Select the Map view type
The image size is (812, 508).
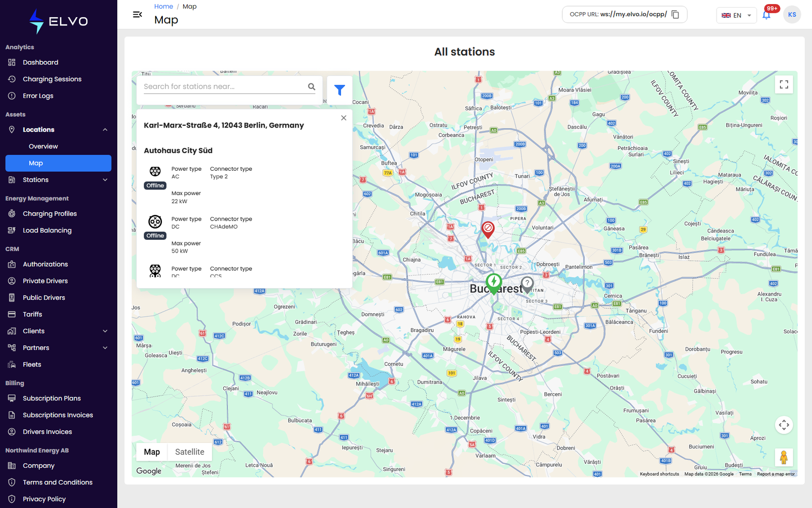coord(152,452)
